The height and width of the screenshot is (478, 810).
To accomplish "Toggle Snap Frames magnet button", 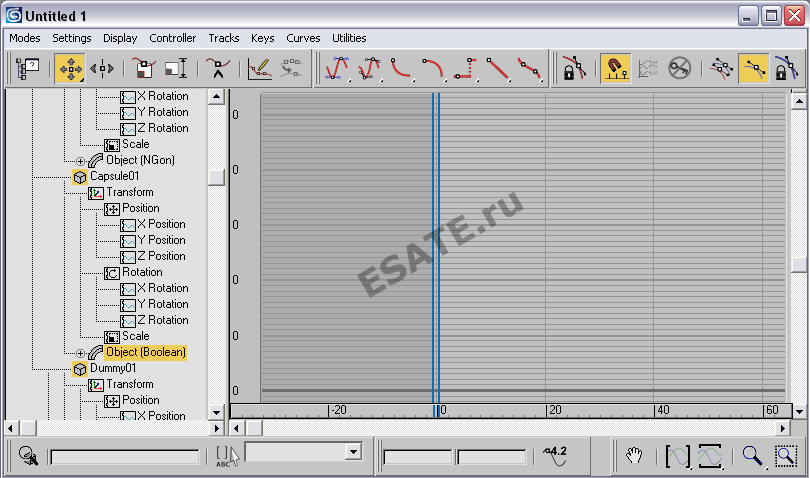I will (615, 68).
